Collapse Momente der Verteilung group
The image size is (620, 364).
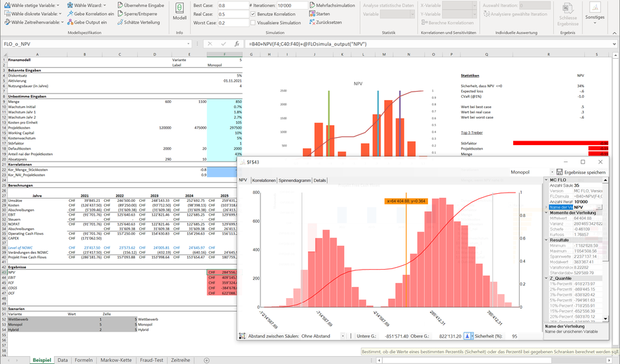(546, 212)
